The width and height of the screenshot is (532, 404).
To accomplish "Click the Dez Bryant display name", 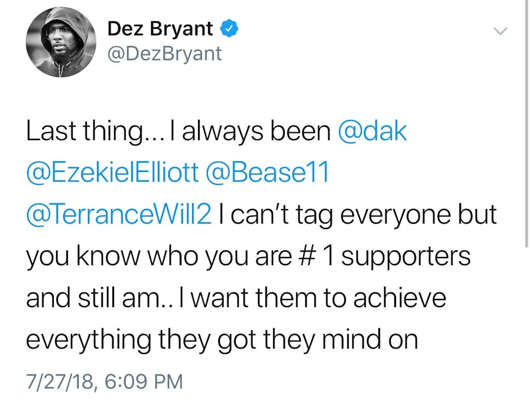I will coord(160,28).
